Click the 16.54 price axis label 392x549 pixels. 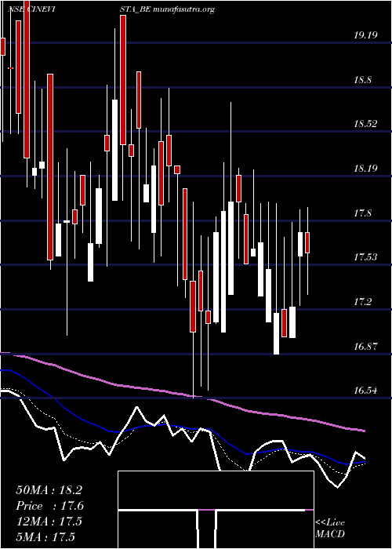pyautogui.click(x=365, y=391)
